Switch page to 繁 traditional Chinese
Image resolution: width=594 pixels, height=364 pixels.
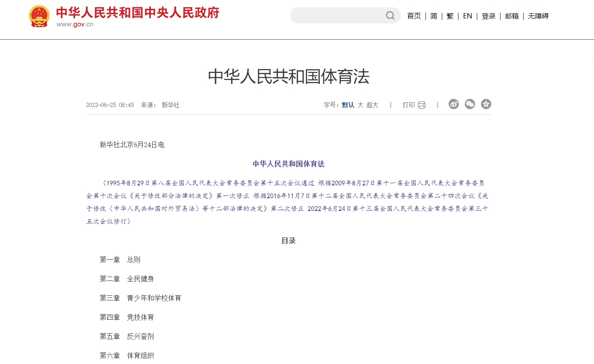[450, 16]
